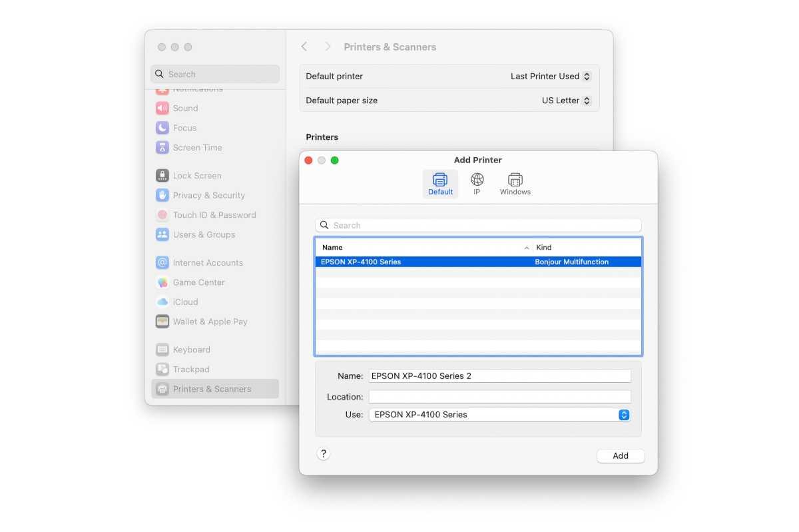The width and height of the screenshot is (799, 532).
Task: Click the Screen Time hourglass icon
Action: [162, 148]
